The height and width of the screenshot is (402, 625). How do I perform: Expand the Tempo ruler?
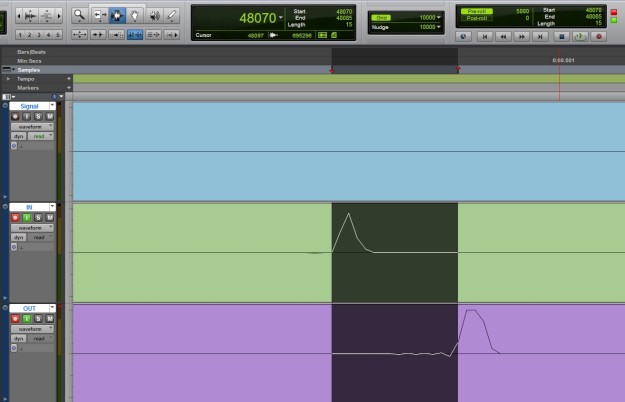(x=6, y=78)
